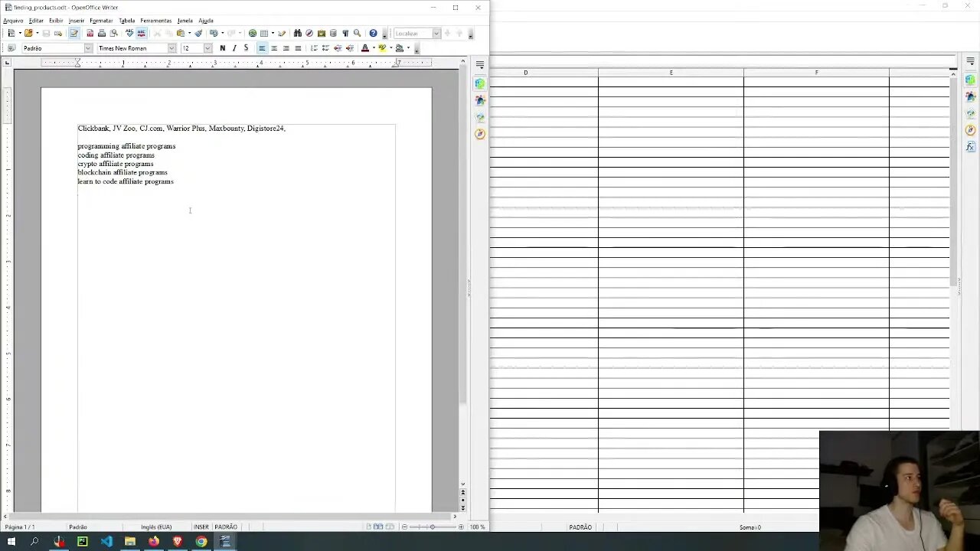The width and height of the screenshot is (980, 551).
Task: Open Insert Table dropdown arrow
Action: (273, 33)
